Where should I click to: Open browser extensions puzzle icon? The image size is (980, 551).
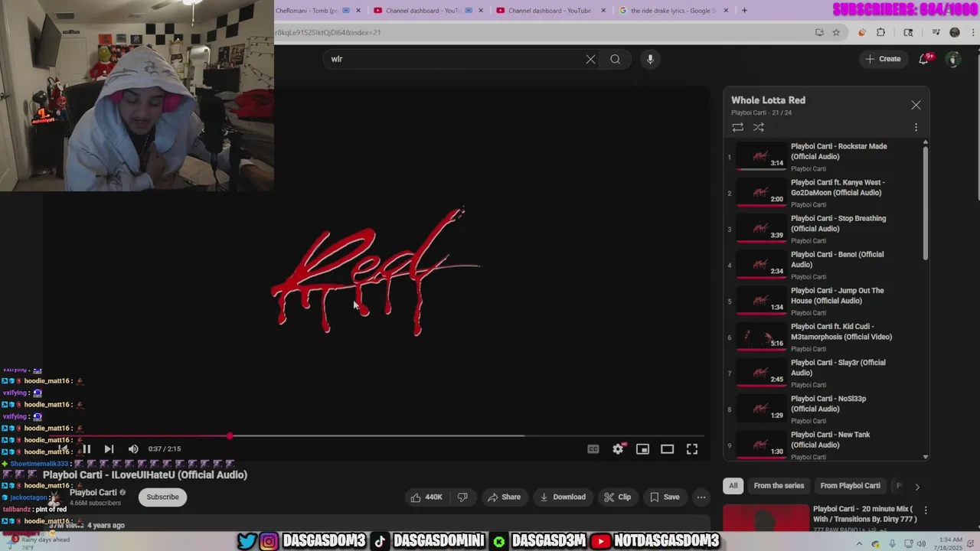click(x=880, y=32)
